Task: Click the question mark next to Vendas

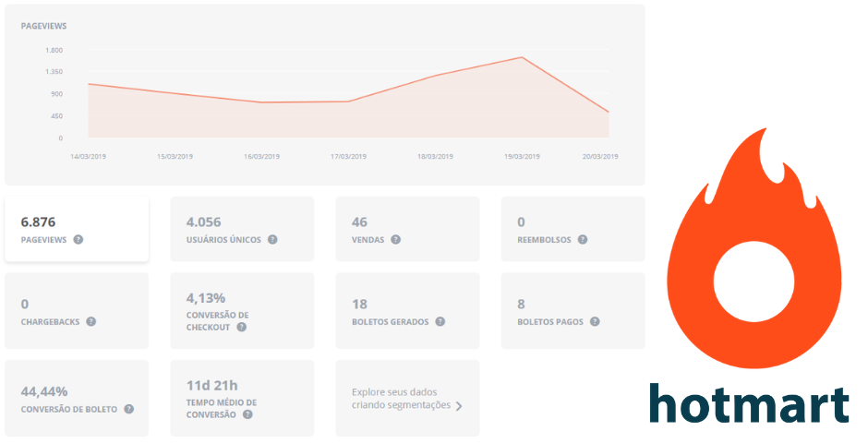Action: coord(395,240)
